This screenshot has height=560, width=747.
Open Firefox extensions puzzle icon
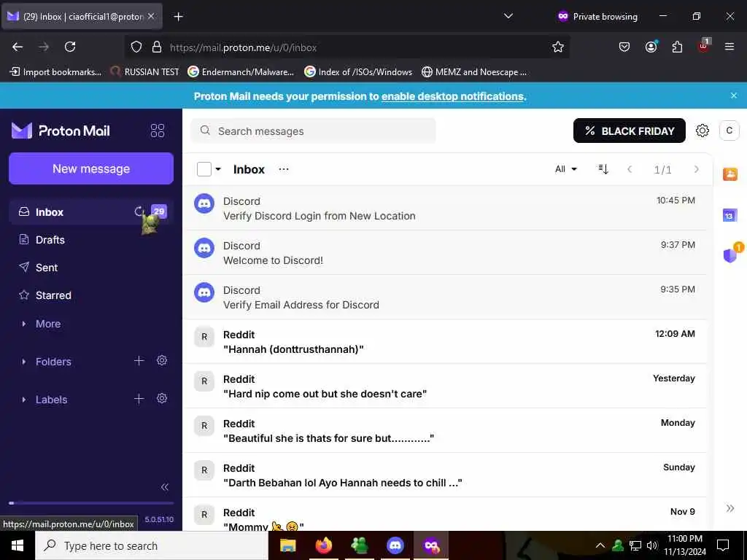pyautogui.click(x=677, y=47)
